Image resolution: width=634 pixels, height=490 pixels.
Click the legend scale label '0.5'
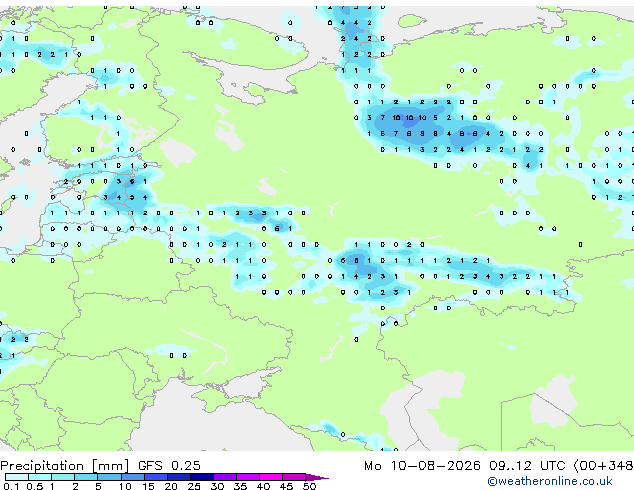tap(35, 486)
